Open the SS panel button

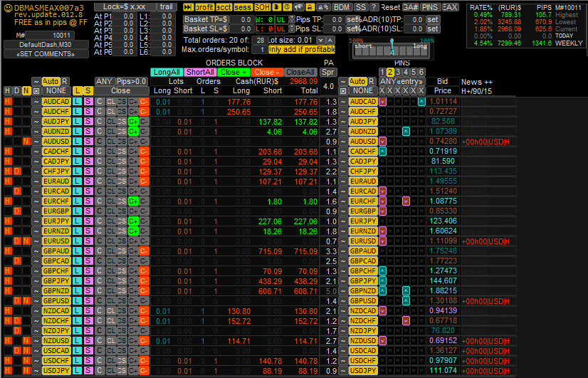(360, 7)
